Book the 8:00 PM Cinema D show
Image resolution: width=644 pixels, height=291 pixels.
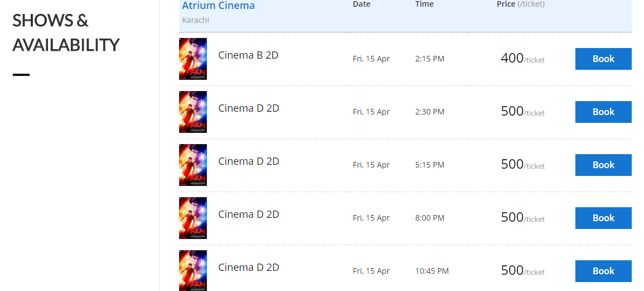click(x=603, y=218)
